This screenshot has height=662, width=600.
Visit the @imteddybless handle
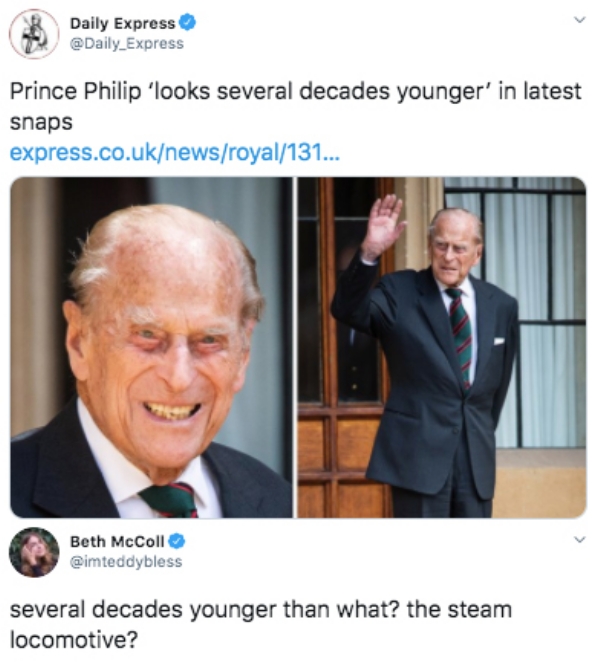click(x=126, y=562)
